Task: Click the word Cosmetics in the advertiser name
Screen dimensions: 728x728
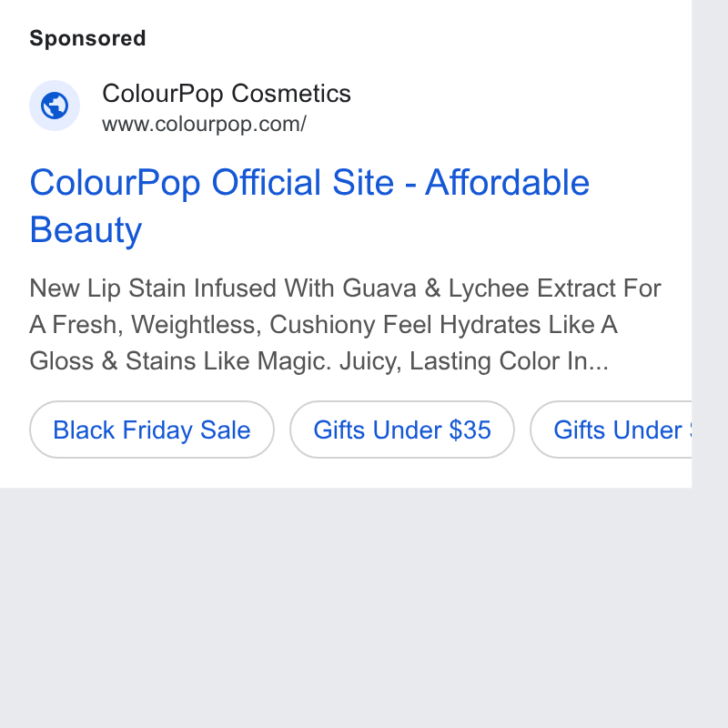Action: 291,94
